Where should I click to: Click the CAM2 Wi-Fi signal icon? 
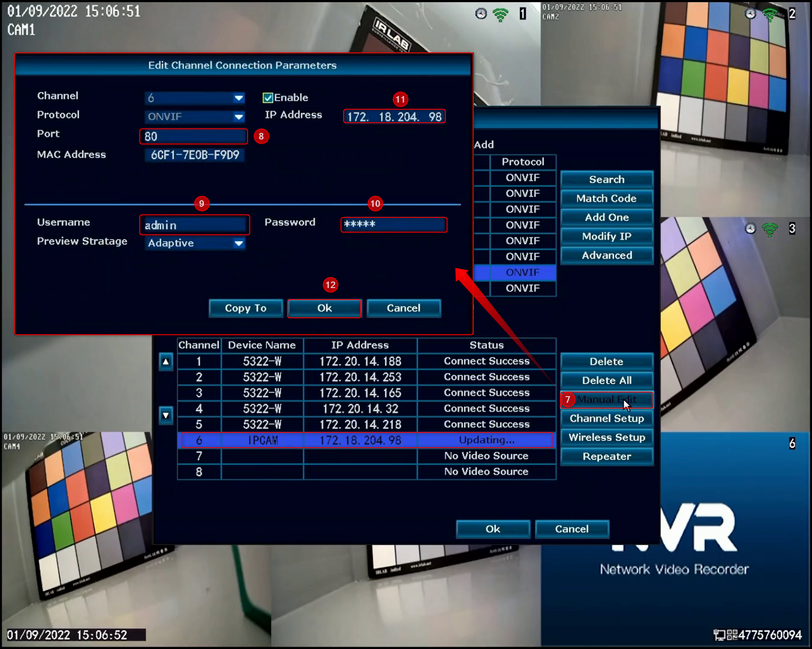click(770, 14)
